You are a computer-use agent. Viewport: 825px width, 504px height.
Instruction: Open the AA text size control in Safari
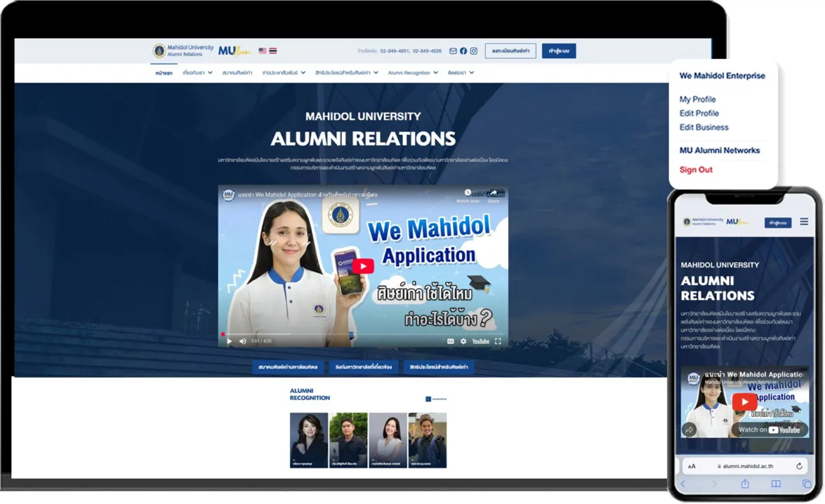click(692, 466)
